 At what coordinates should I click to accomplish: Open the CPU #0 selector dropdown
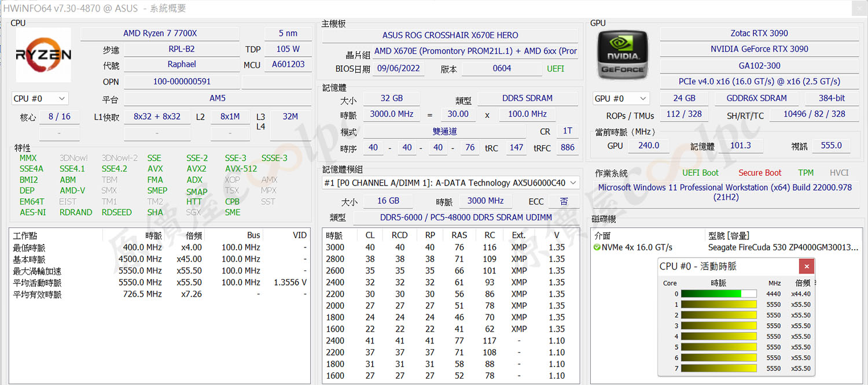[40, 99]
